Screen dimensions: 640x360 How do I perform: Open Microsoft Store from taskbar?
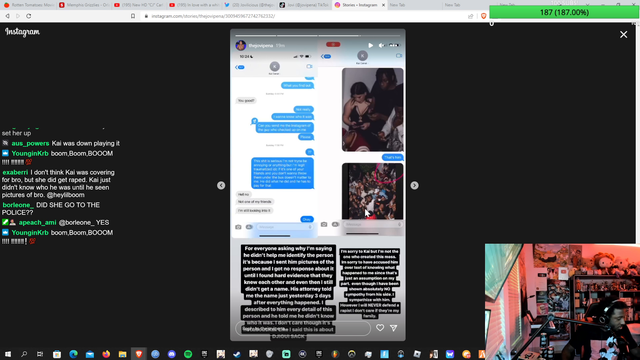[57, 354]
